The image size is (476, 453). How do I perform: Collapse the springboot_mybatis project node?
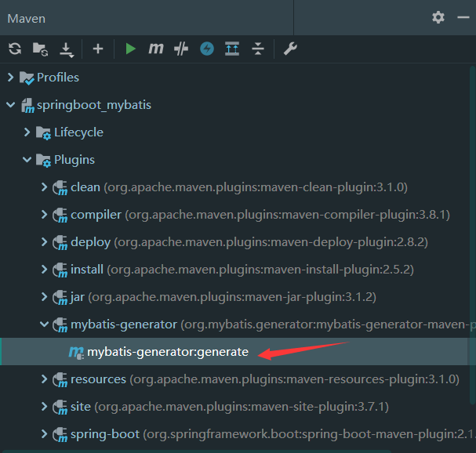click(10, 105)
